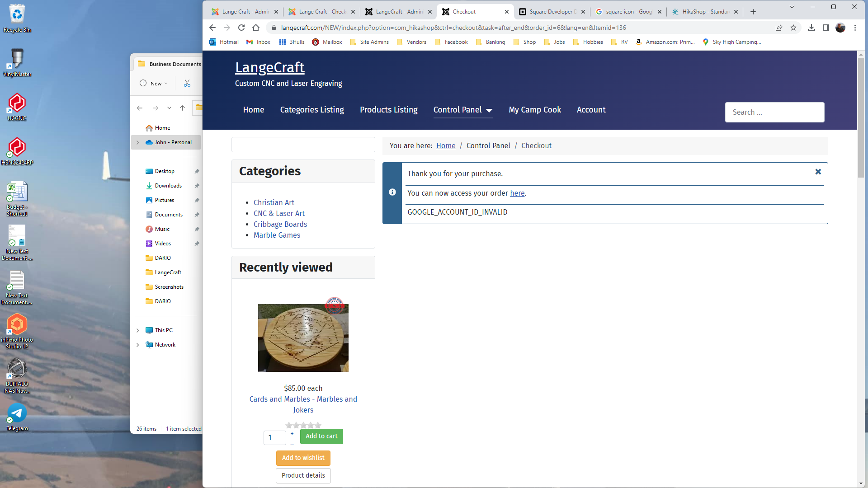The width and height of the screenshot is (868, 488).
Task: Click the product rating stars
Action: click(x=303, y=425)
